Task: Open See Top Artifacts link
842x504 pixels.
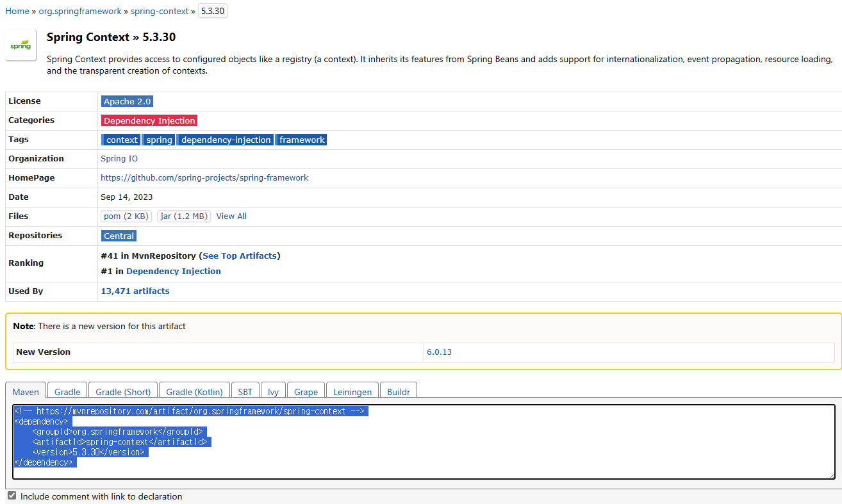Action: 240,256
